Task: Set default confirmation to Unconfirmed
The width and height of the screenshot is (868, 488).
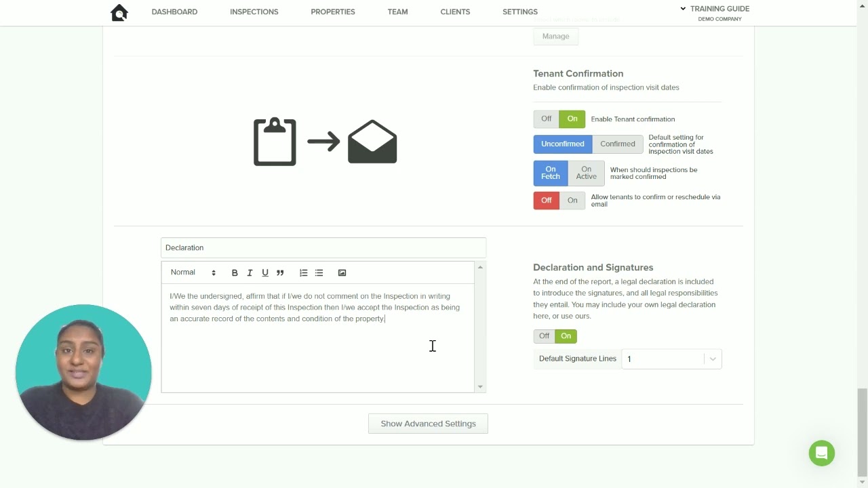Action: click(x=563, y=144)
